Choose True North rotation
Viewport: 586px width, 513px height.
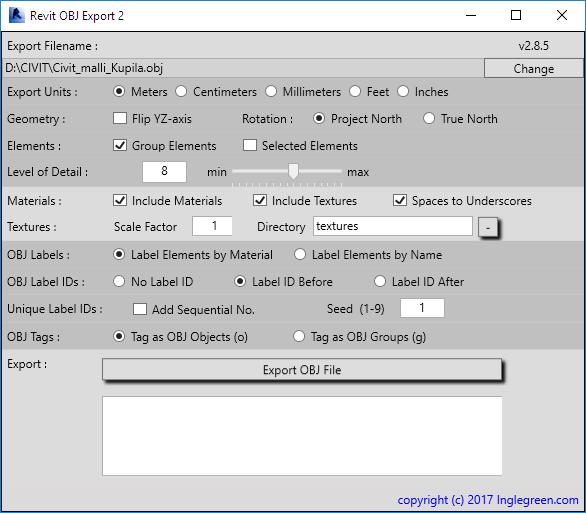(x=429, y=118)
